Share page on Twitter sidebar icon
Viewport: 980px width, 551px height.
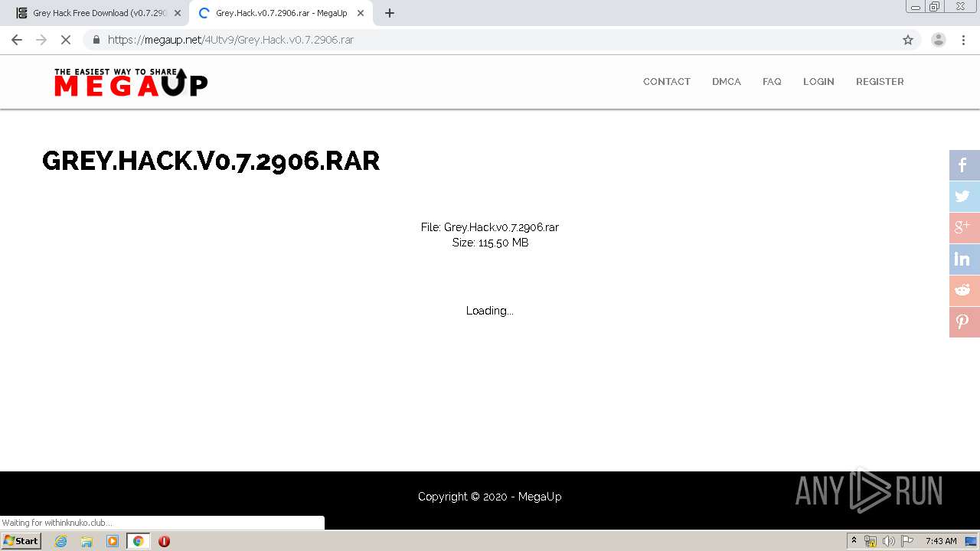(x=965, y=197)
